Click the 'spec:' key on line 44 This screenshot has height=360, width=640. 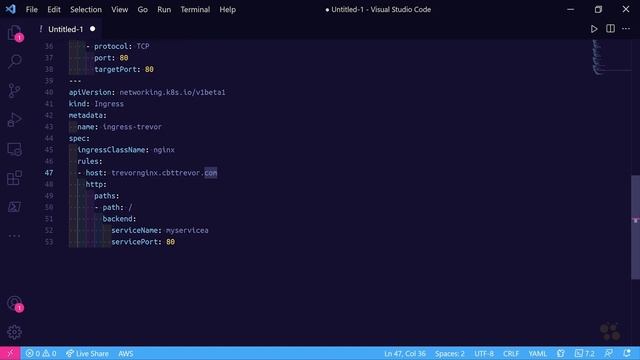(x=79, y=138)
